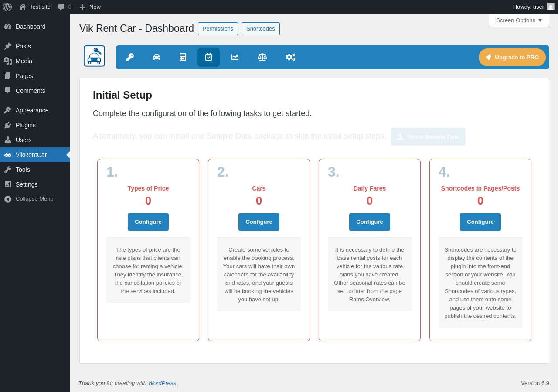Configure Shortcodes in Pages/Posts step

480,222
